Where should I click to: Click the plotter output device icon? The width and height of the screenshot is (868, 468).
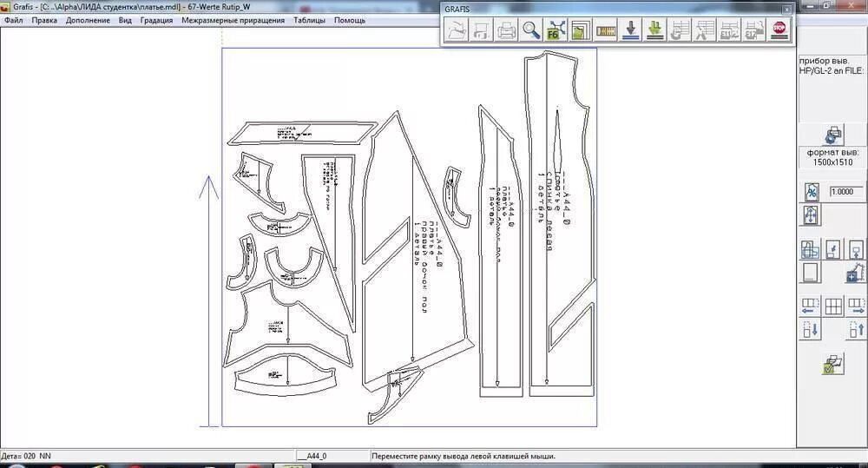pyautogui.click(x=833, y=135)
